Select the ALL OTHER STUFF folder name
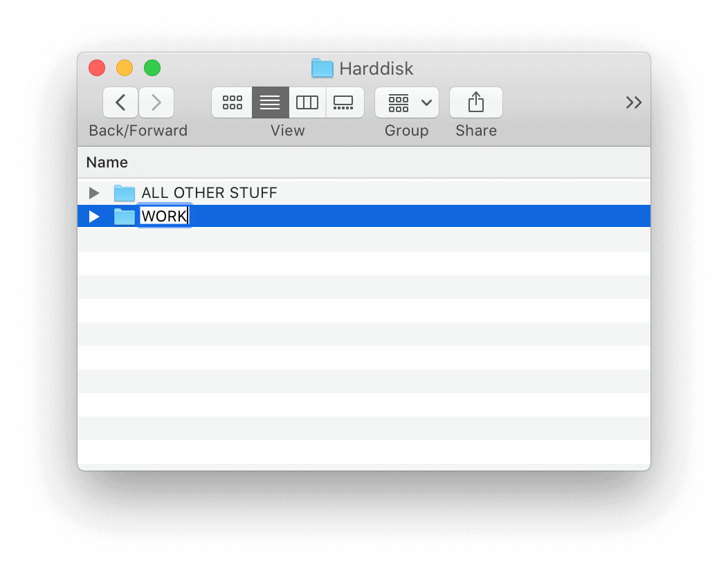728x573 pixels. (x=210, y=192)
